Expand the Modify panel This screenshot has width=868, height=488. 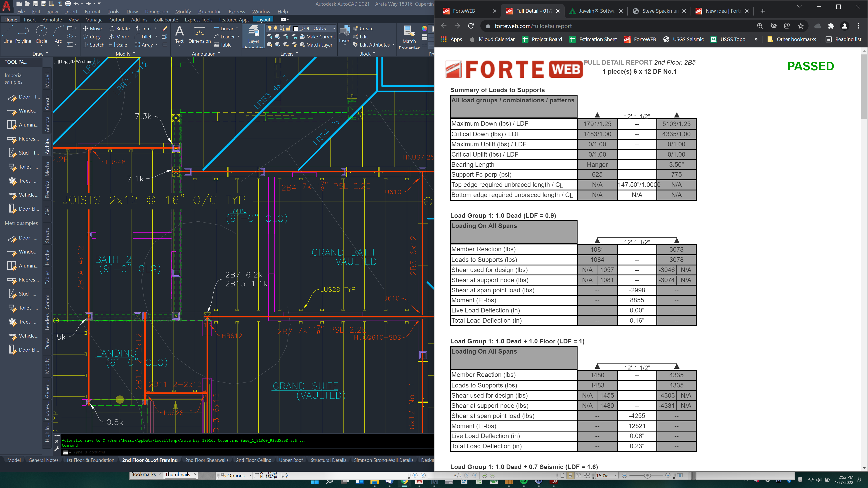pyautogui.click(x=125, y=54)
